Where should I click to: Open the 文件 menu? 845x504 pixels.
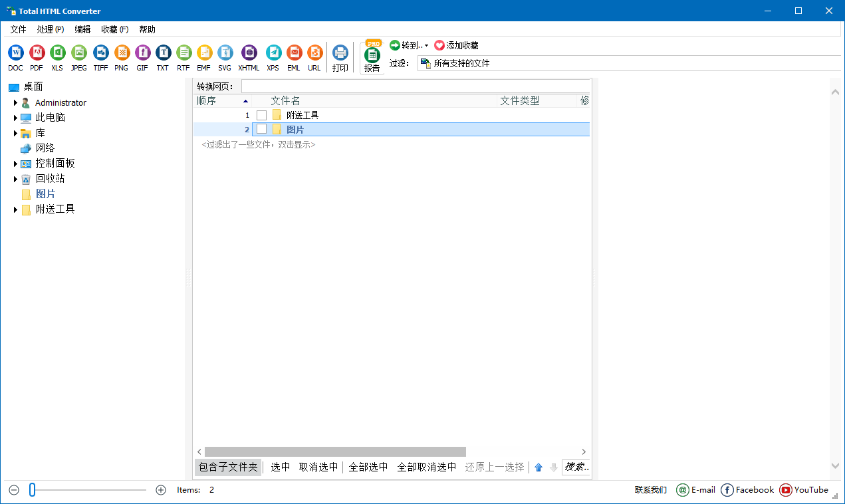point(18,29)
